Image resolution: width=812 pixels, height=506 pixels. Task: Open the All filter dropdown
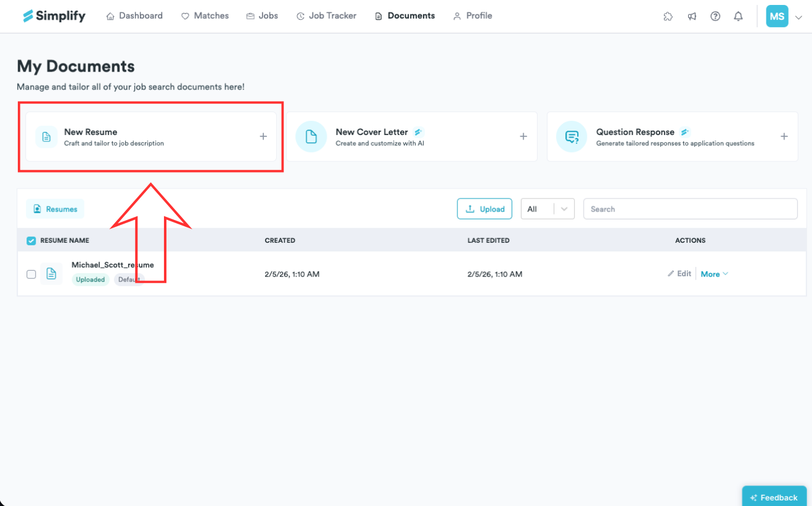click(x=548, y=209)
